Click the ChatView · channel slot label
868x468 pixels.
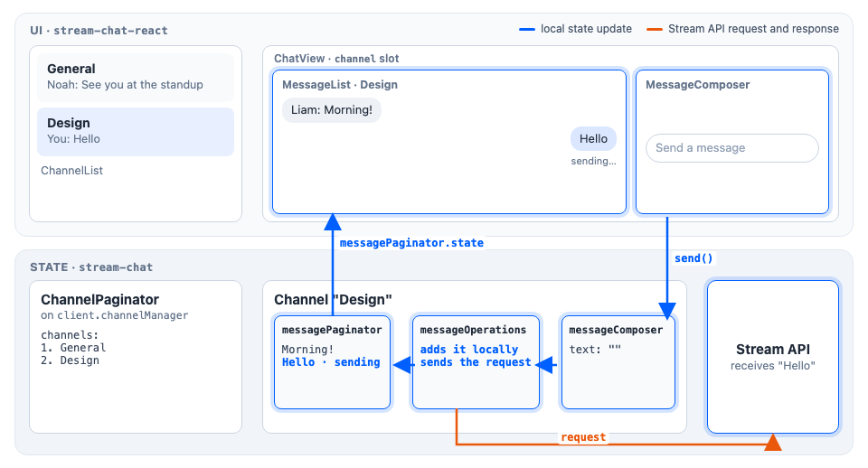tap(336, 58)
